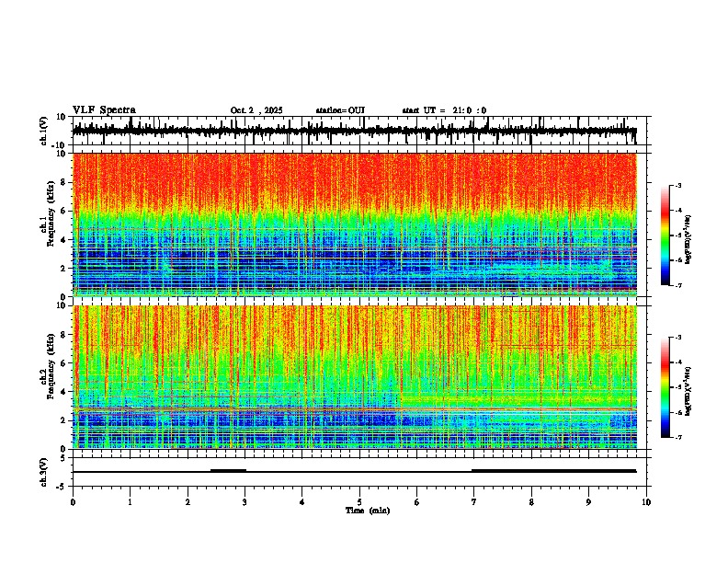Click the "6" kHz tick on ch.2 frequency axis

tap(64, 362)
